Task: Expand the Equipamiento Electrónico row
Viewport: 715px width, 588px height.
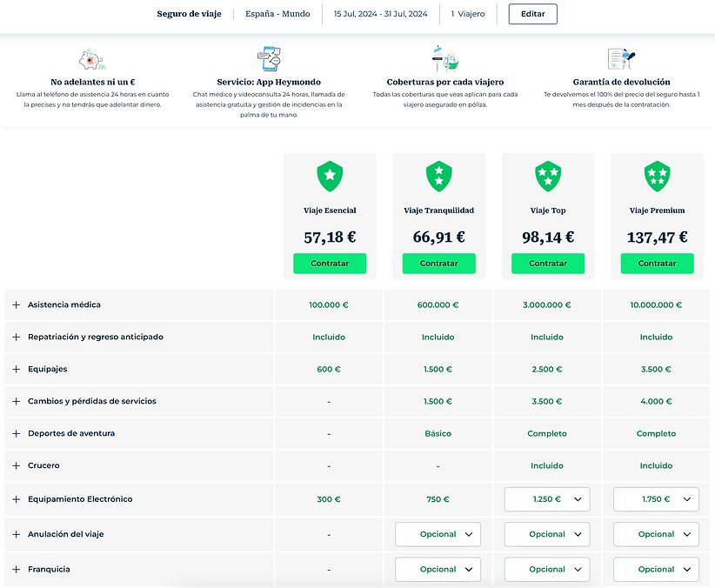Action: point(17,499)
